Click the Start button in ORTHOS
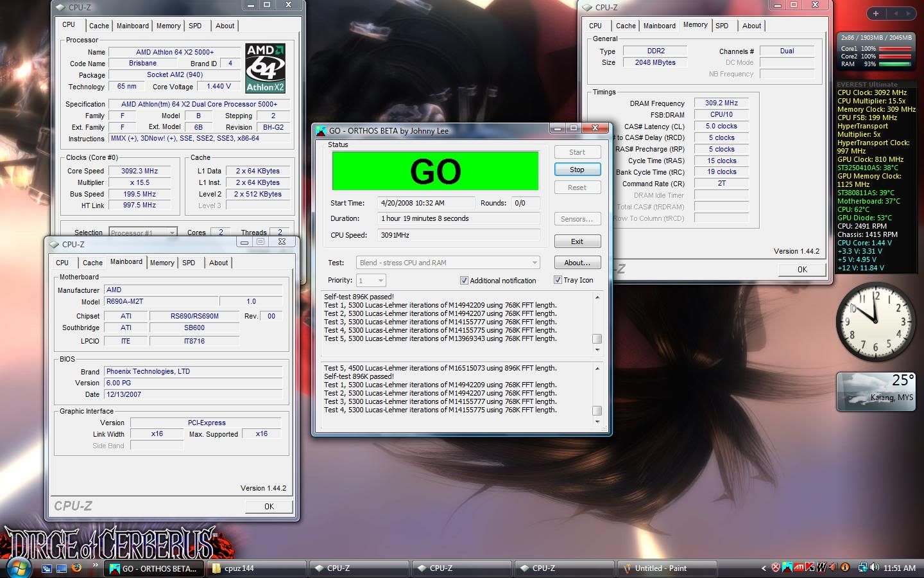 click(577, 152)
